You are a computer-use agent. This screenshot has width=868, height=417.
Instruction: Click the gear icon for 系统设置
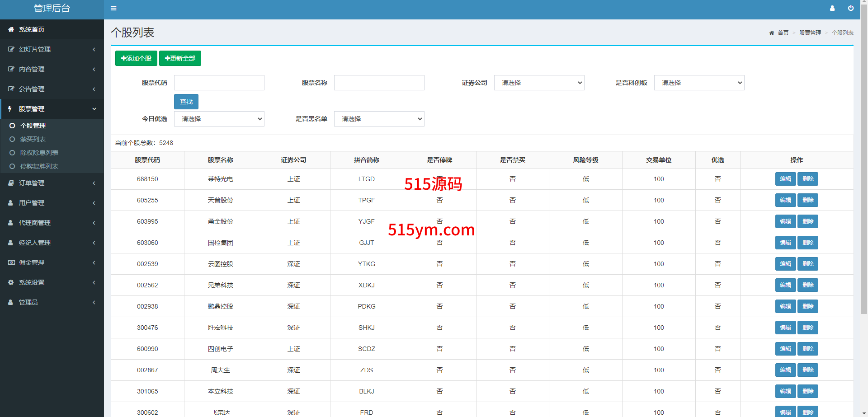click(x=11, y=282)
